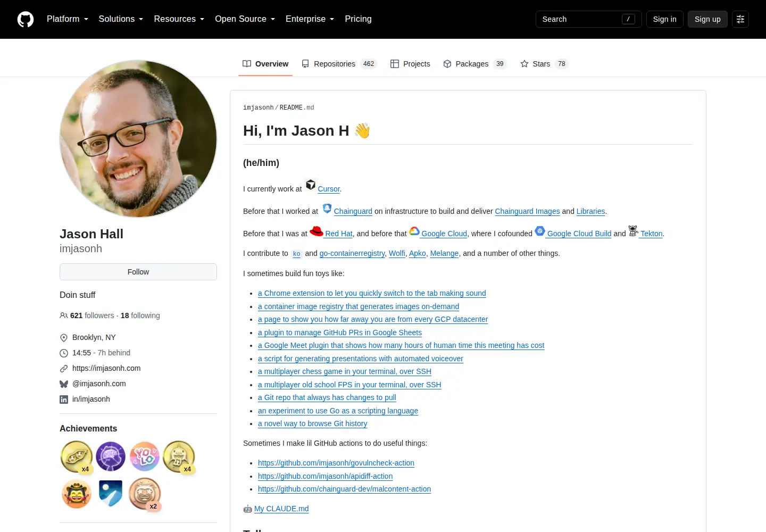The width and height of the screenshot is (766, 532).
Task: Open Jason Hall's profile avatar photo
Action: (138, 139)
